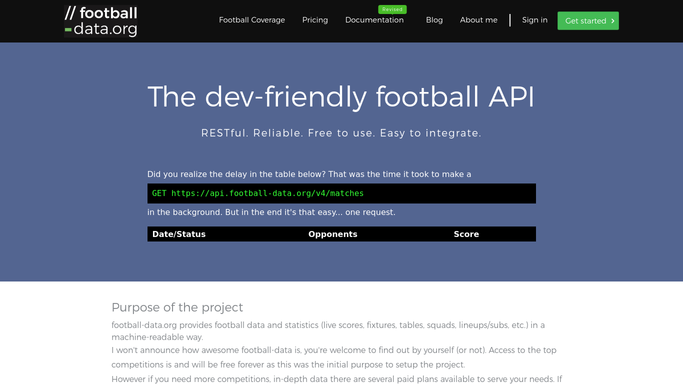Click the line starting 'in the background. But in the end'
683x384 pixels.
pyautogui.click(x=271, y=212)
